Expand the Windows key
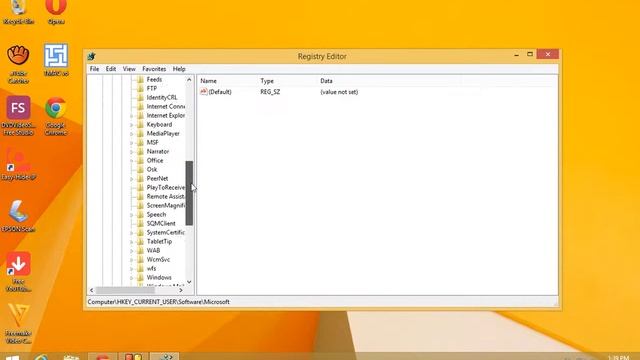The image size is (640, 360). click(131, 278)
